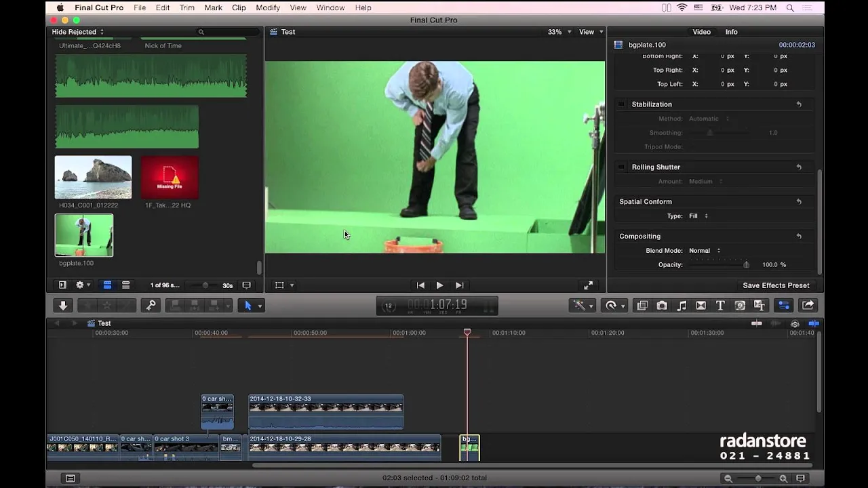The width and height of the screenshot is (868, 488).
Task: Open the Trim menu
Action: coord(187,7)
